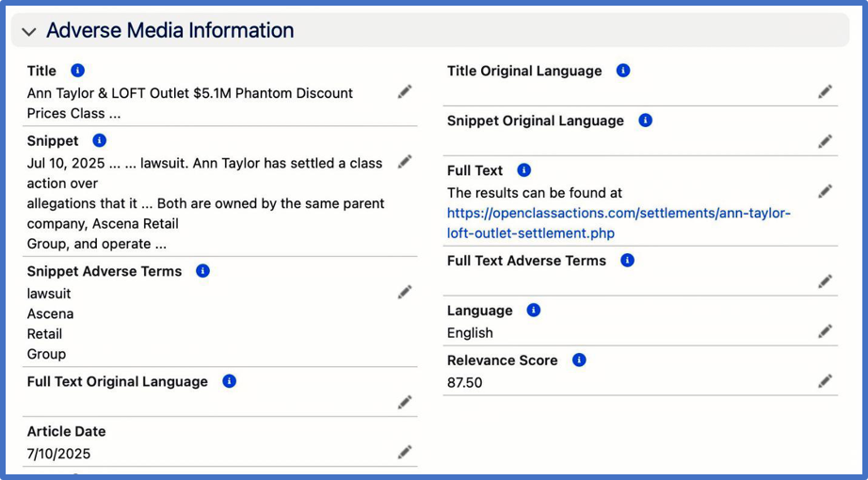This screenshot has width=868, height=480.
Task: Click the 'Snippet Original Language' label
Action: (x=536, y=120)
